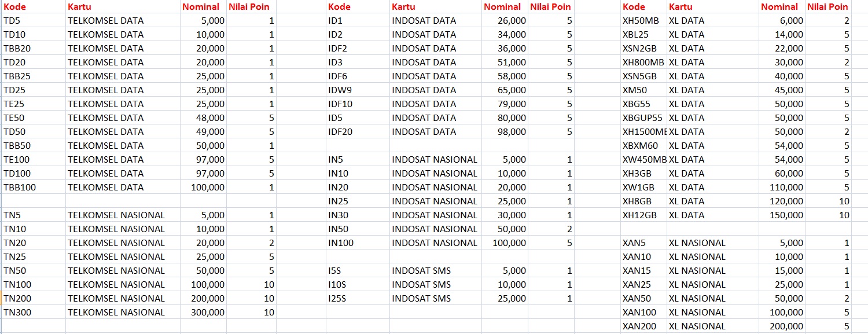Select the TN5 code cell
The height and width of the screenshot is (334, 868).
[x=34, y=215]
